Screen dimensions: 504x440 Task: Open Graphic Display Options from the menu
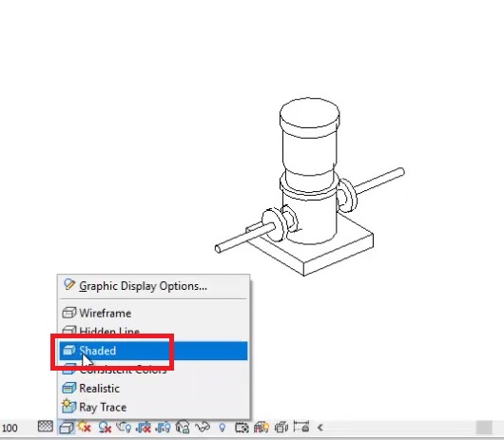pyautogui.click(x=153, y=286)
